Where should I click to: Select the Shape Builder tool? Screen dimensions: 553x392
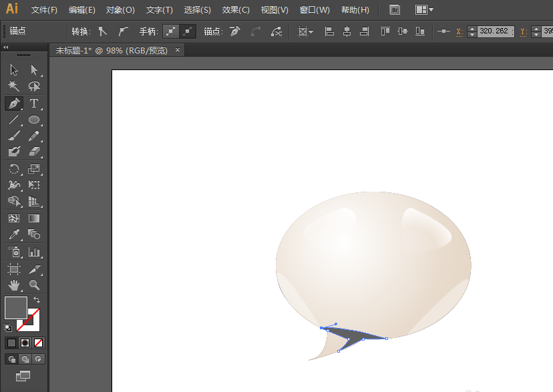(14, 201)
